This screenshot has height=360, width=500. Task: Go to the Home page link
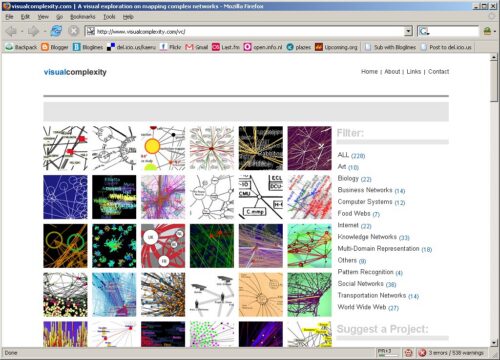click(x=369, y=72)
